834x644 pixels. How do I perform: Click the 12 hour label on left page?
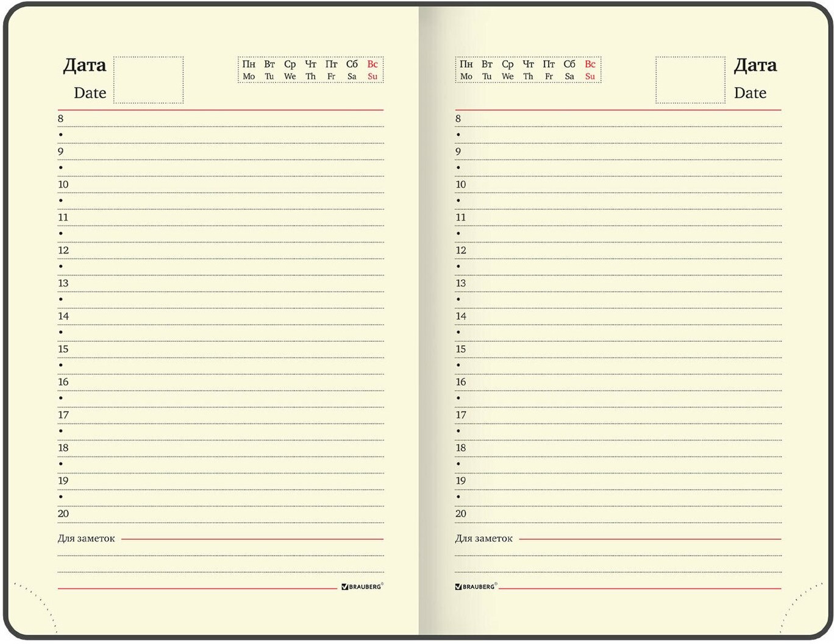[x=63, y=250]
